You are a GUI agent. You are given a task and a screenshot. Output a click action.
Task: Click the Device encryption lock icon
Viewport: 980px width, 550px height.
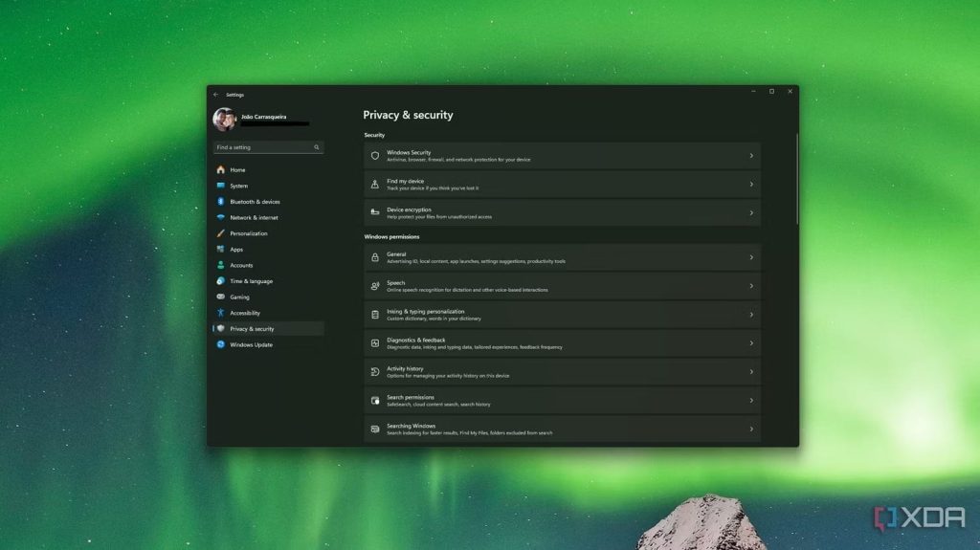coord(375,213)
